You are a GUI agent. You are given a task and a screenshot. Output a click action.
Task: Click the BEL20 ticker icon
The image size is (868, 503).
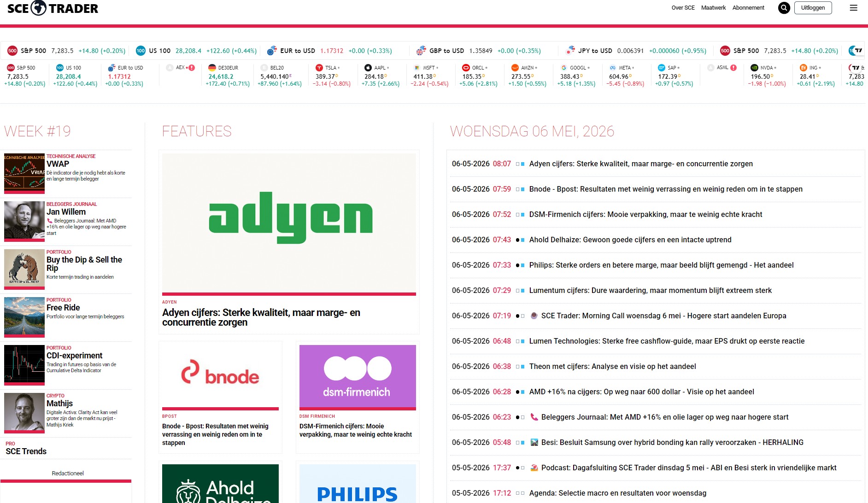[264, 68]
